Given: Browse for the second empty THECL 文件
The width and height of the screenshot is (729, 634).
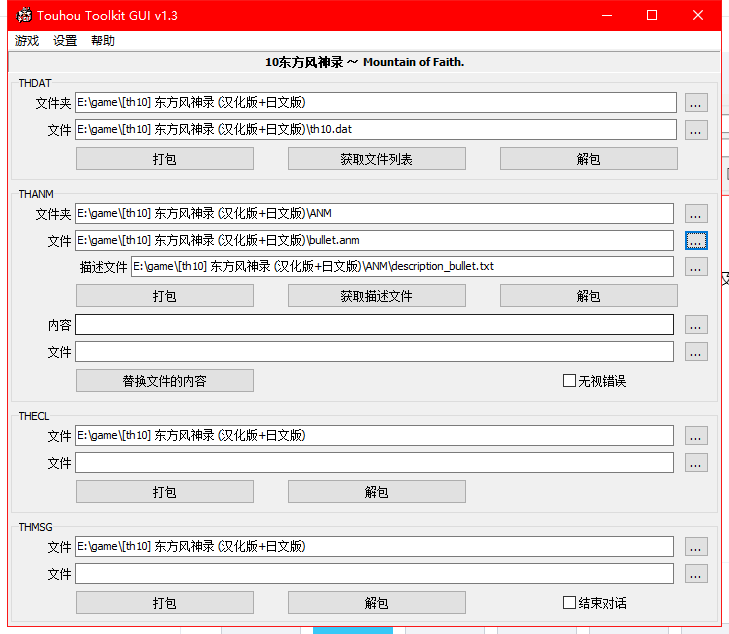Looking at the screenshot, I should (696, 463).
